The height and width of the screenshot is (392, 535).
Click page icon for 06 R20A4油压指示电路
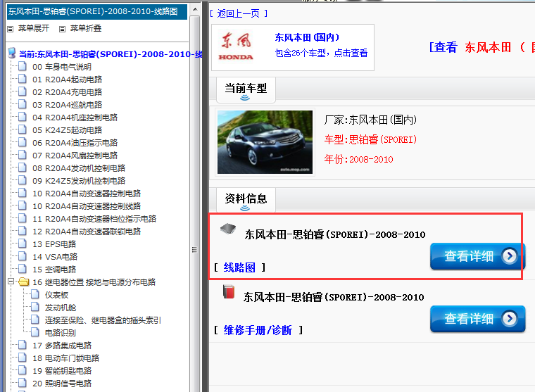[x=23, y=142]
